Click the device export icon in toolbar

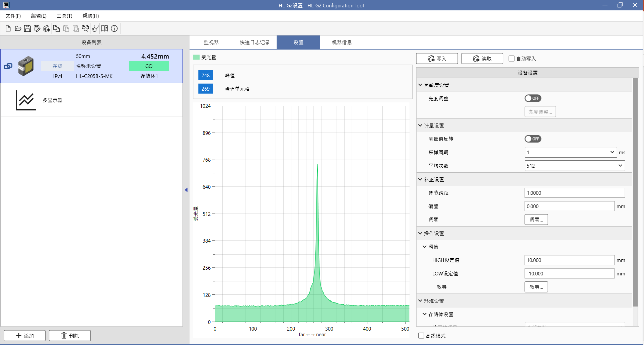point(47,28)
